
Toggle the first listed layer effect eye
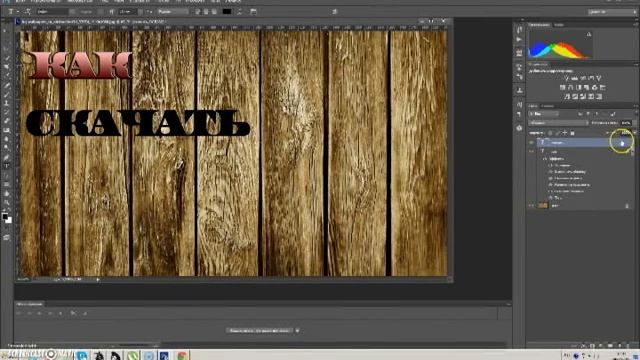[550, 165]
